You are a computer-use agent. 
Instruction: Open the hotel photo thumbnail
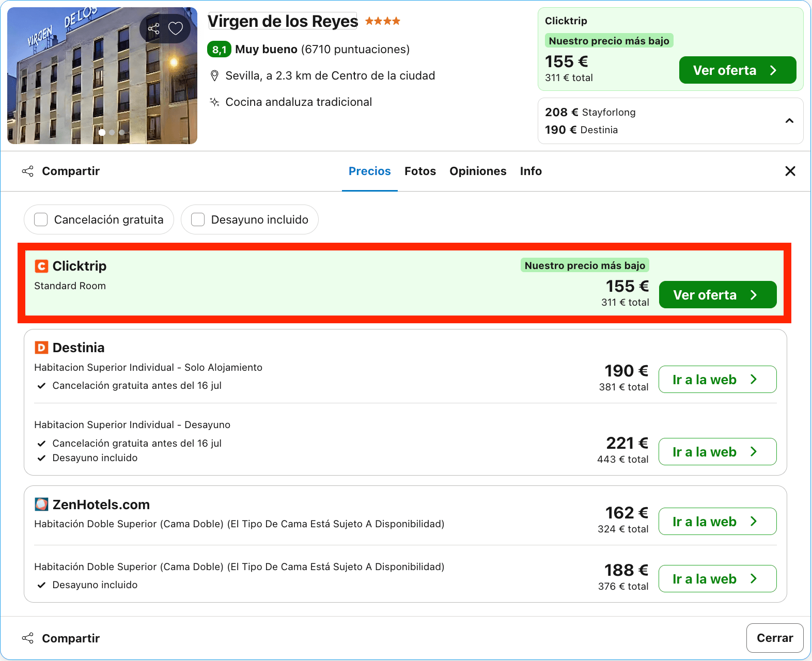click(x=102, y=75)
